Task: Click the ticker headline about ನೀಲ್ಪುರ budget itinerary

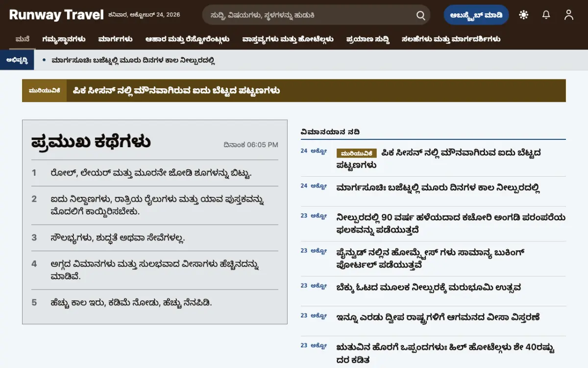Action: [133, 60]
